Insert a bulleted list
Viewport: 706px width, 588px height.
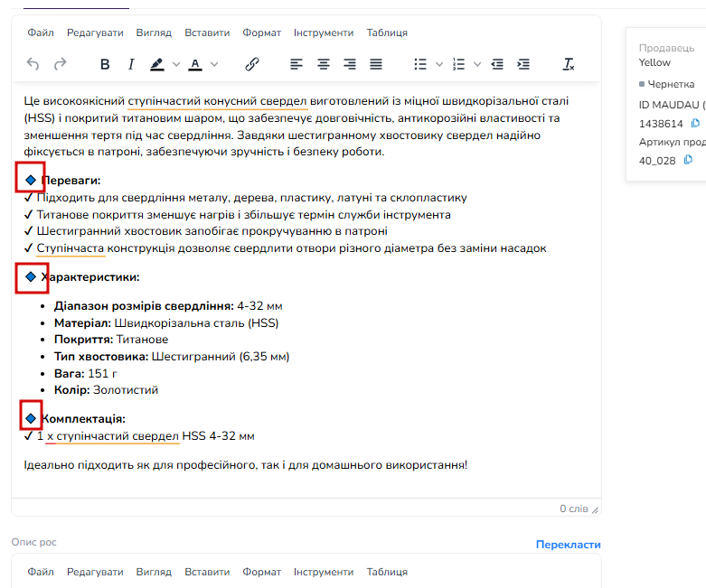(420, 64)
